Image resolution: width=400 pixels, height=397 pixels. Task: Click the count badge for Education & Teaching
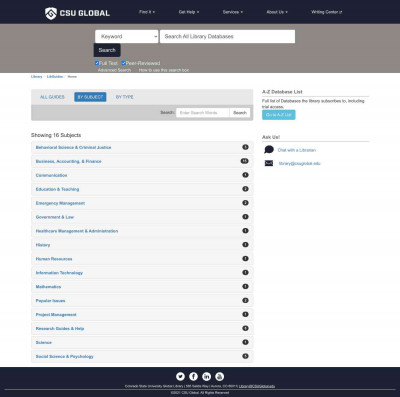click(x=245, y=189)
